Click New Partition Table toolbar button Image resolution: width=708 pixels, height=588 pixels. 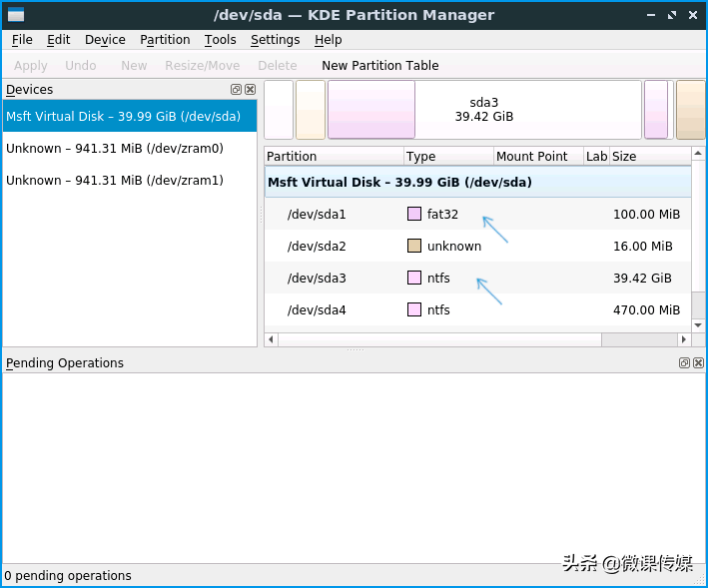[380, 66]
